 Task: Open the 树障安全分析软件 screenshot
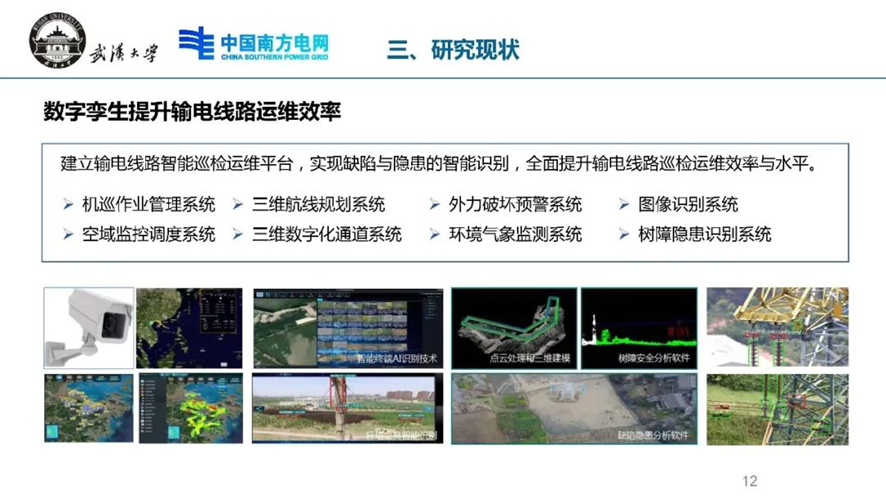(x=639, y=327)
